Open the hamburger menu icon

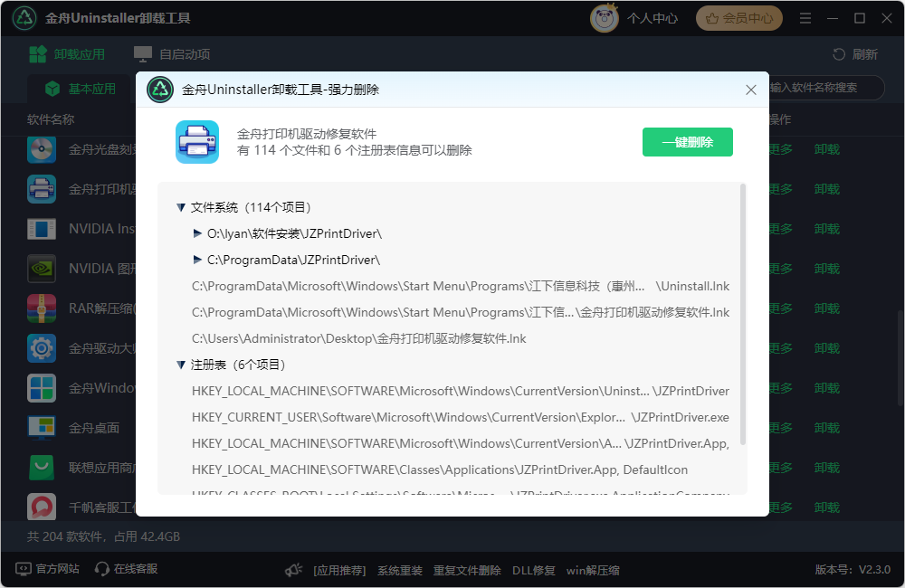[805, 18]
